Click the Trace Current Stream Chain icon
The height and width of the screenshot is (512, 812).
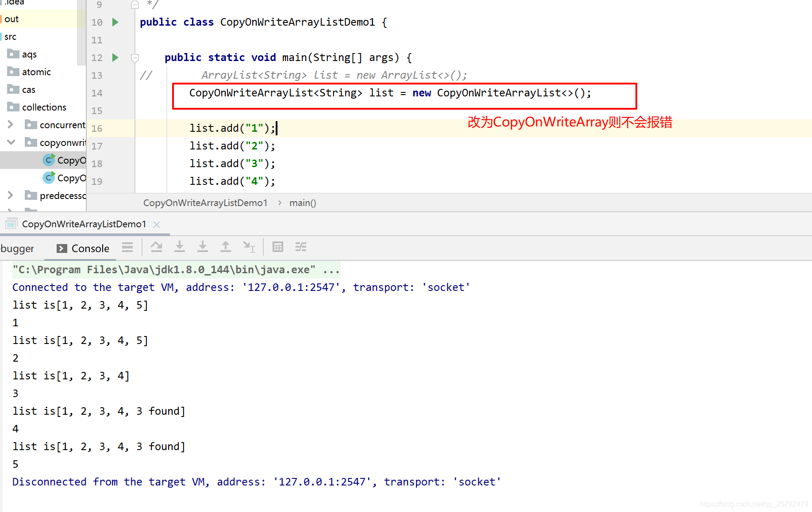(301, 247)
